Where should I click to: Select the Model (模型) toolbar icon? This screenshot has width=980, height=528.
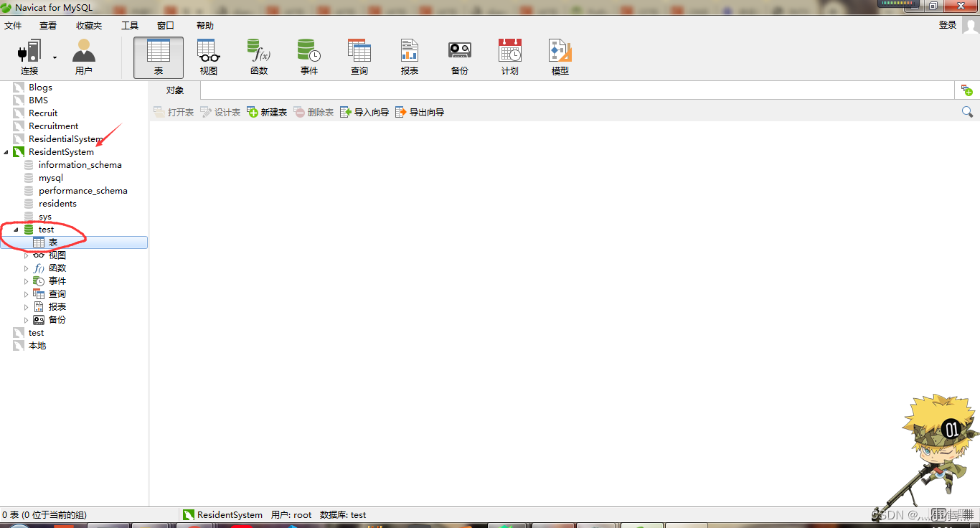pos(560,57)
